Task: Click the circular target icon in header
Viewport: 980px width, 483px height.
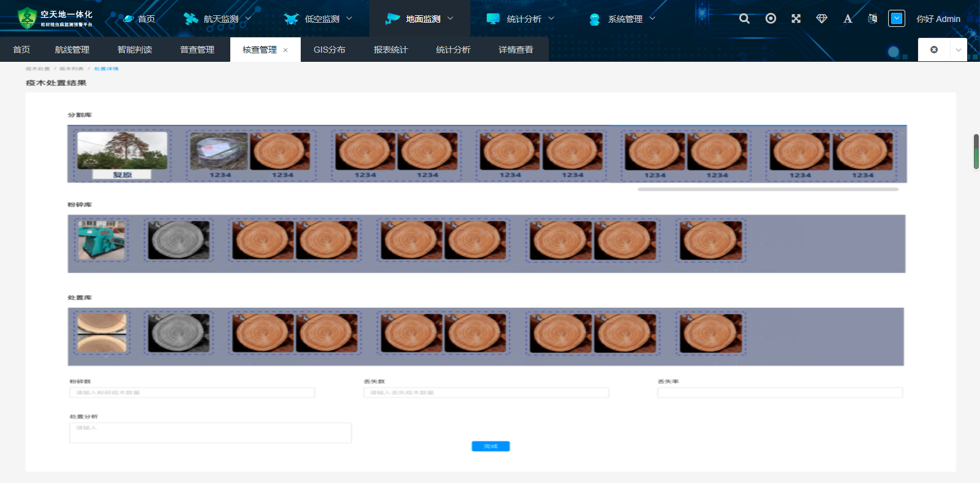Action: point(771,19)
